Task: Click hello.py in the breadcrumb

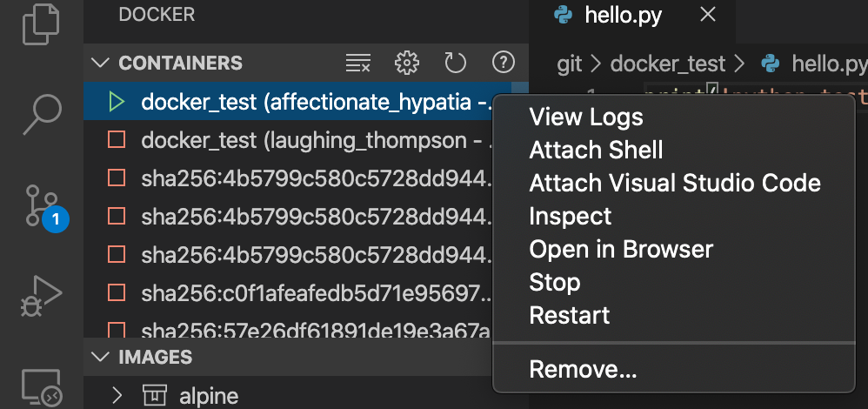Action: (829, 64)
